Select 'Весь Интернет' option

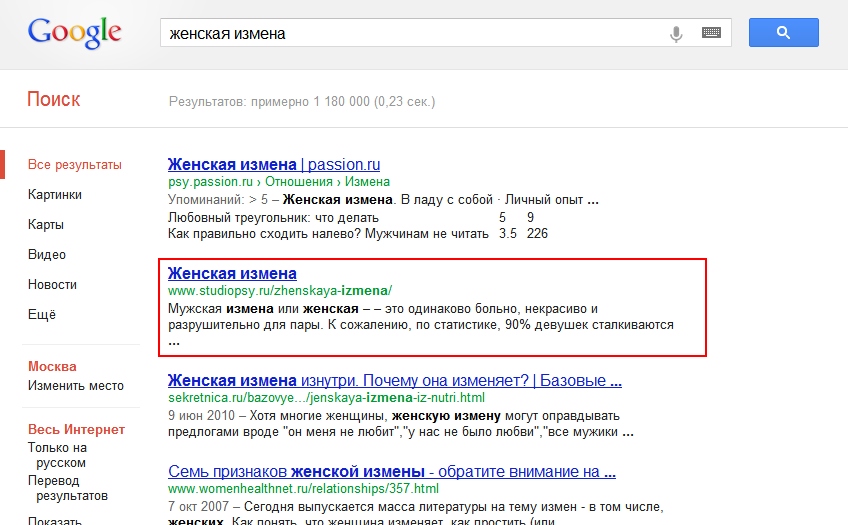[76, 429]
